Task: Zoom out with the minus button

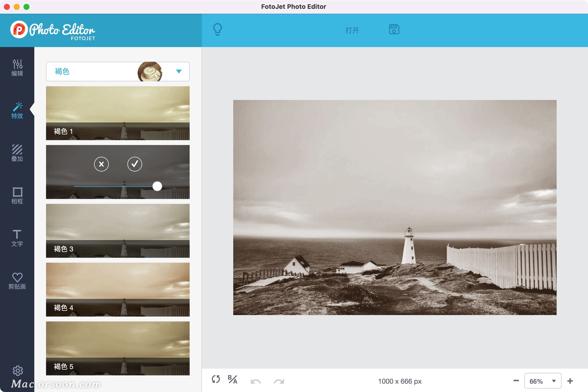Action: point(516,381)
